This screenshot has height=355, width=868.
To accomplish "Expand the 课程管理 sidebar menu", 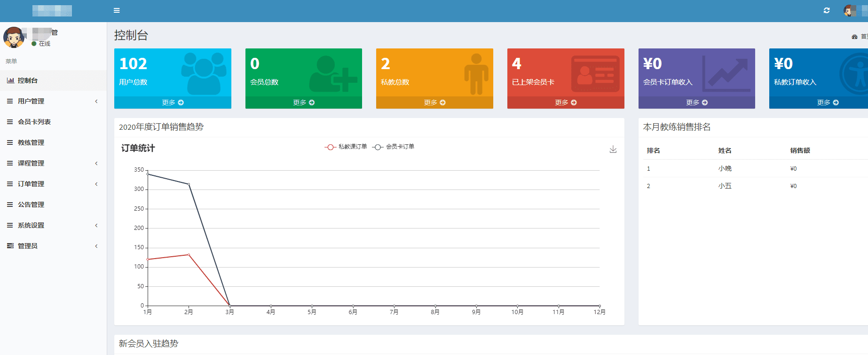I will (53, 163).
